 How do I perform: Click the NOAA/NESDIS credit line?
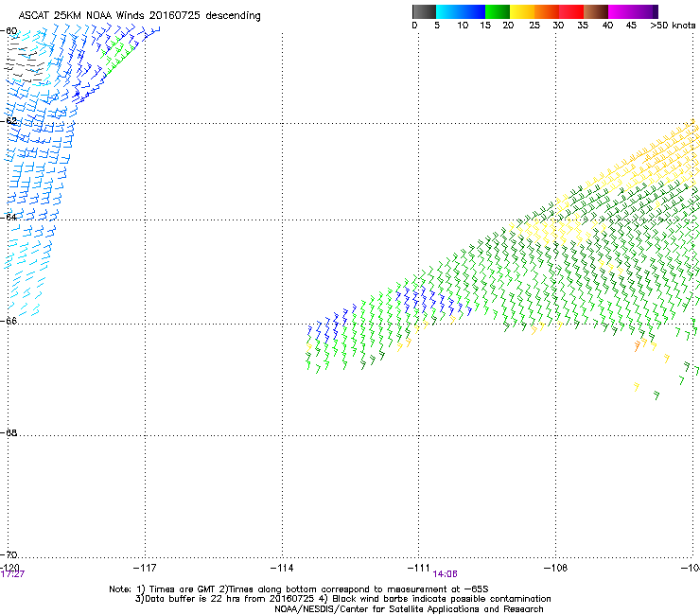coord(409,609)
